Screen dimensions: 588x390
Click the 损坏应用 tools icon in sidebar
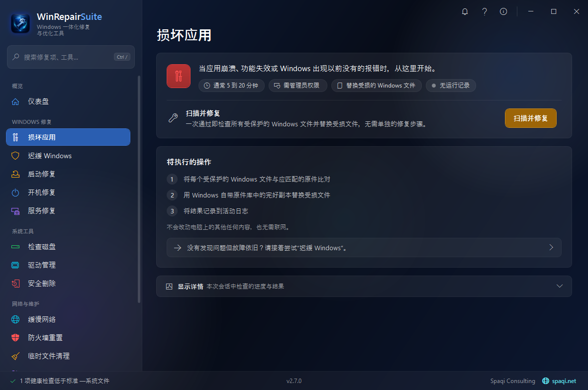(x=15, y=137)
